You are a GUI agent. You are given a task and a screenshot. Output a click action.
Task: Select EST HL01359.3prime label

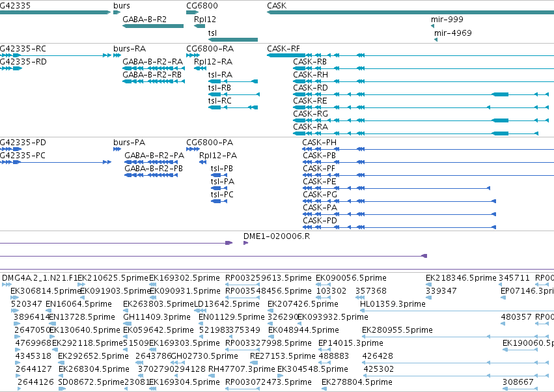(393, 304)
